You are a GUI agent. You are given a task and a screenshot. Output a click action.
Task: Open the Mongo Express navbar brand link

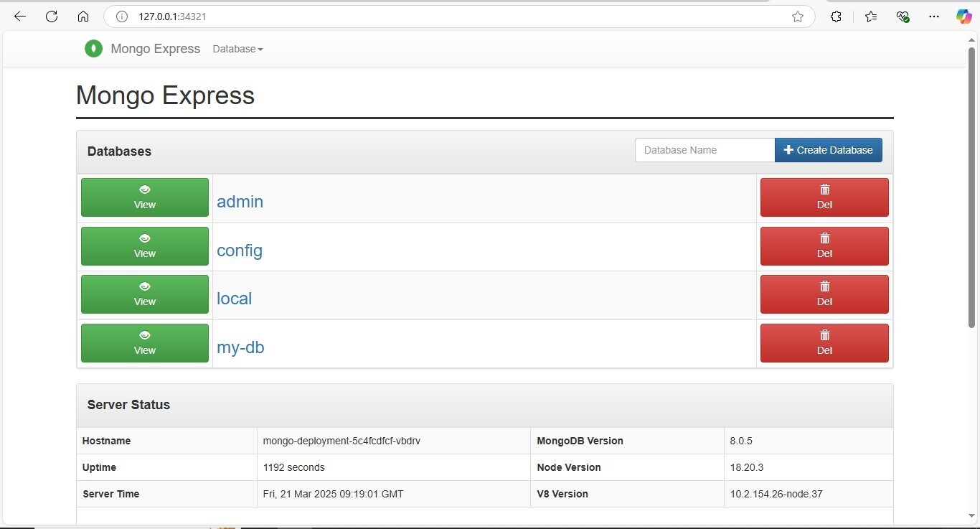156,49
